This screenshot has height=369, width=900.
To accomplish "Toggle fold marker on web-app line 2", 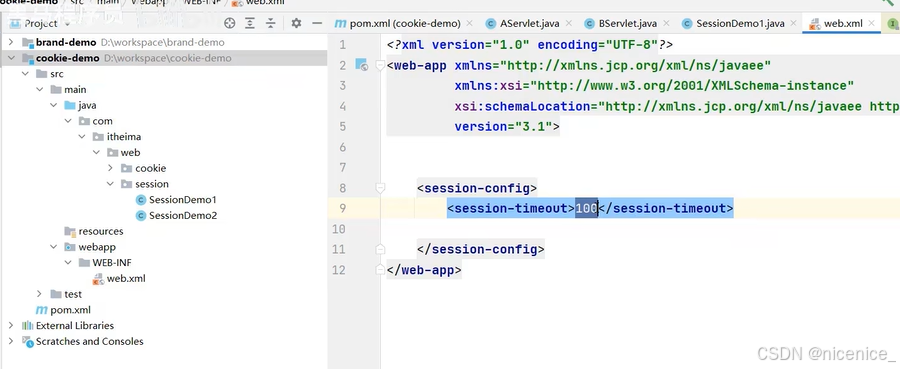I will click(380, 65).
